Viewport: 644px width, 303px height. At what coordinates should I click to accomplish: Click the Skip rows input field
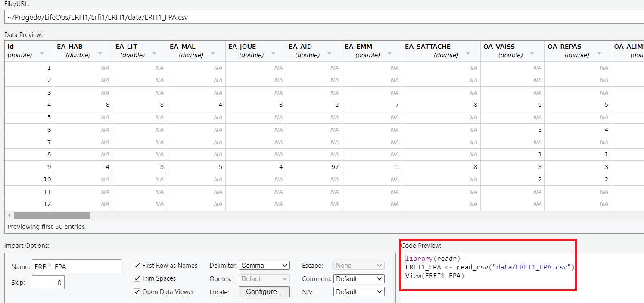(48, 283)
